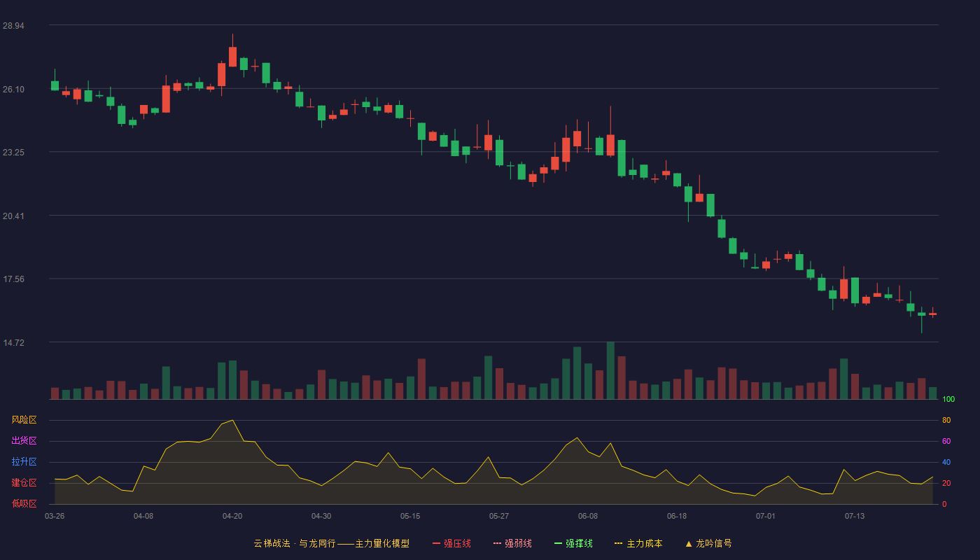Click the 100 indicator scale value

tap(948, 399)
